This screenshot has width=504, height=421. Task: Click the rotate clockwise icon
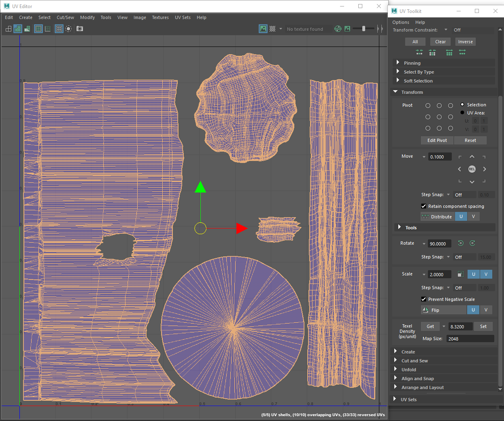(x=472, y=243)
